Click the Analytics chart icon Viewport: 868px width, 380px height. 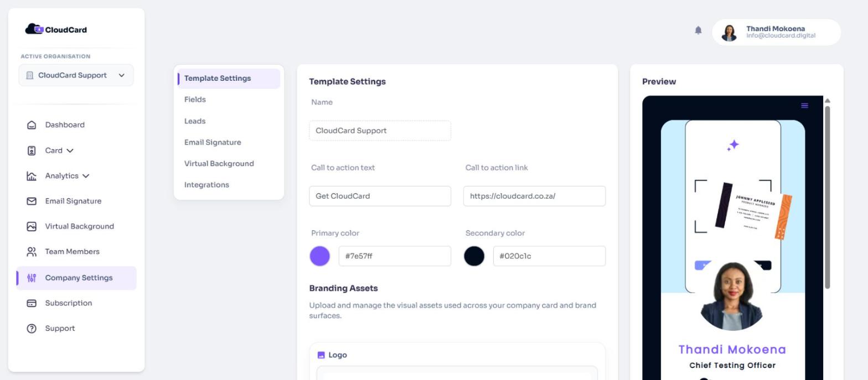32,176
